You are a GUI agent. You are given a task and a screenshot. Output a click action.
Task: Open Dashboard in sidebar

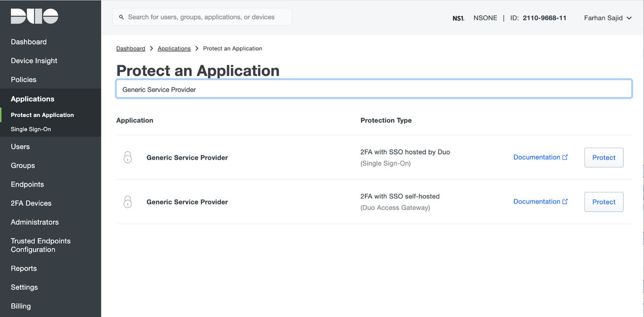tap(29, 42)
